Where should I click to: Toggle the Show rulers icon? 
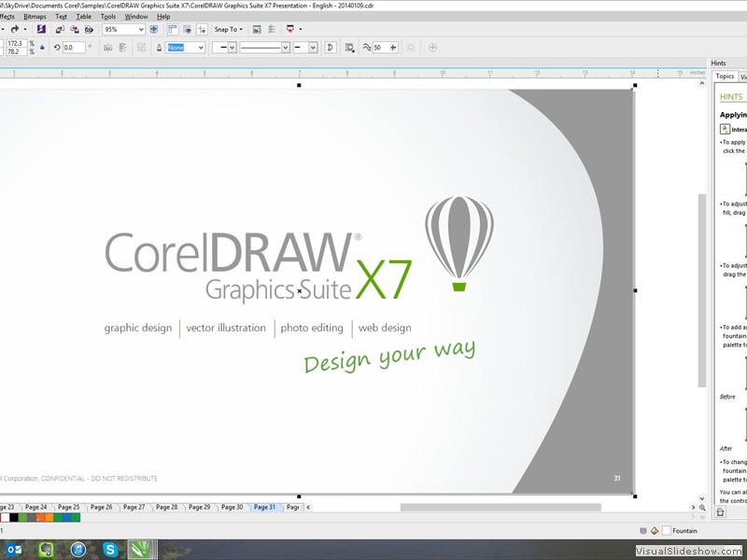pyautogui.click(x=173, y=30)
